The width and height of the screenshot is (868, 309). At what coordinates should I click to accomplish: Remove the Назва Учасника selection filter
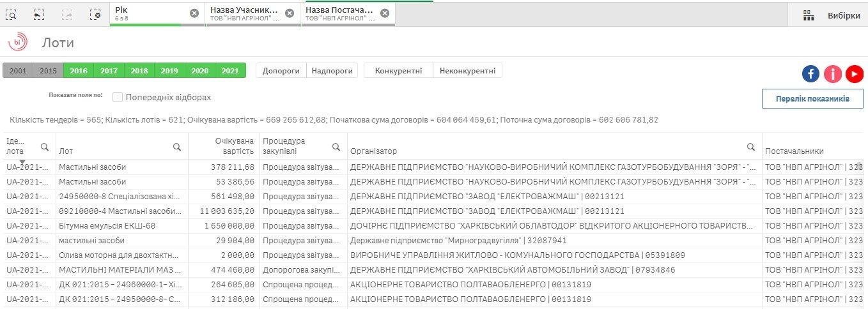pos(290,13)
